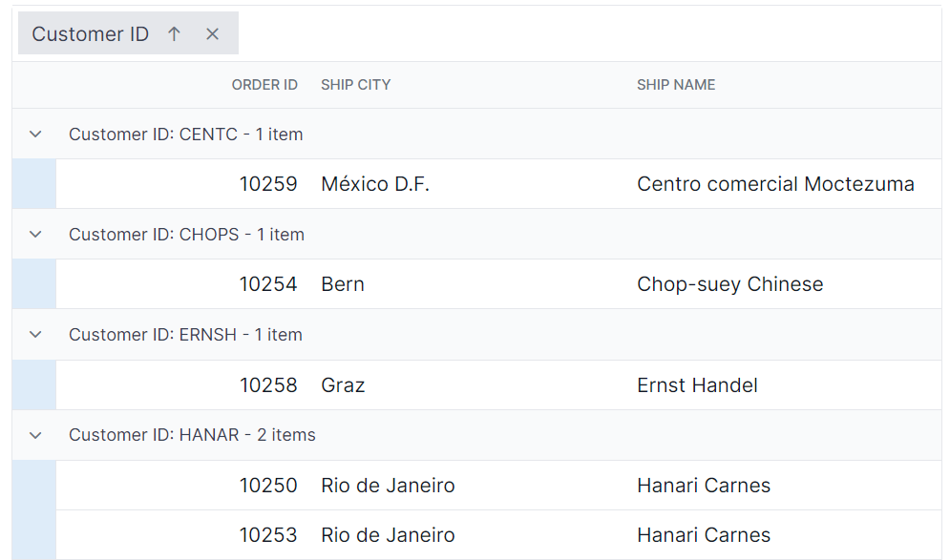Click the Customer ID: HANAR group row text
This screenshot has height=560, width=950.
192,435
